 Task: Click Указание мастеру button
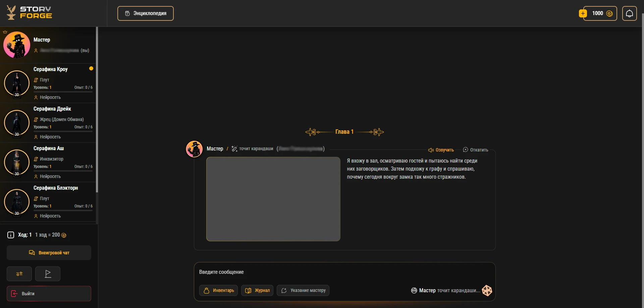pyautogui.click(x=303, y=291)
